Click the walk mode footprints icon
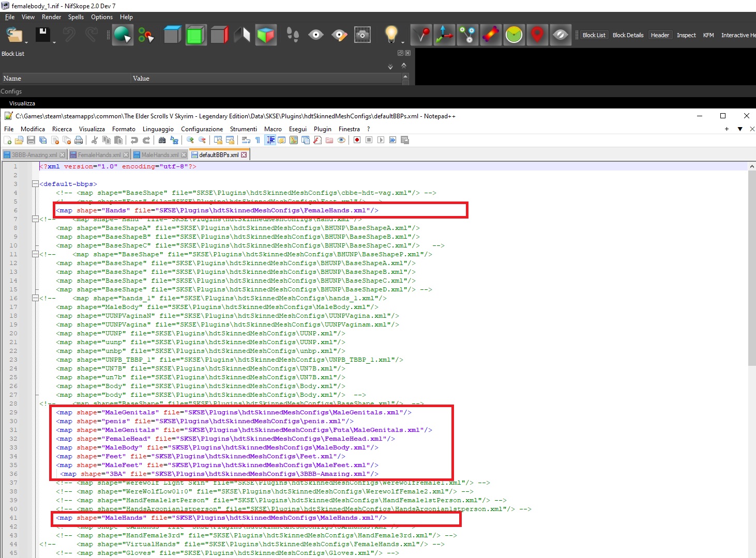 293,35
